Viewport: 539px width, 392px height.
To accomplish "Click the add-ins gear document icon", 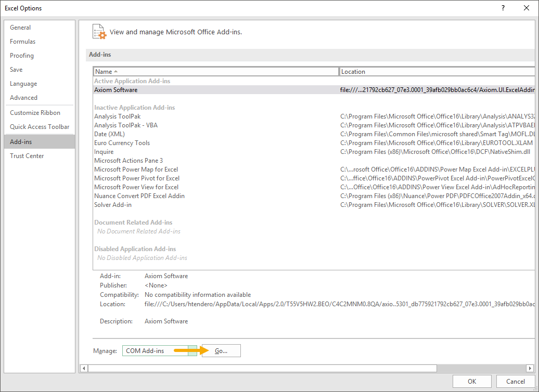I will (x=100, y=32).
